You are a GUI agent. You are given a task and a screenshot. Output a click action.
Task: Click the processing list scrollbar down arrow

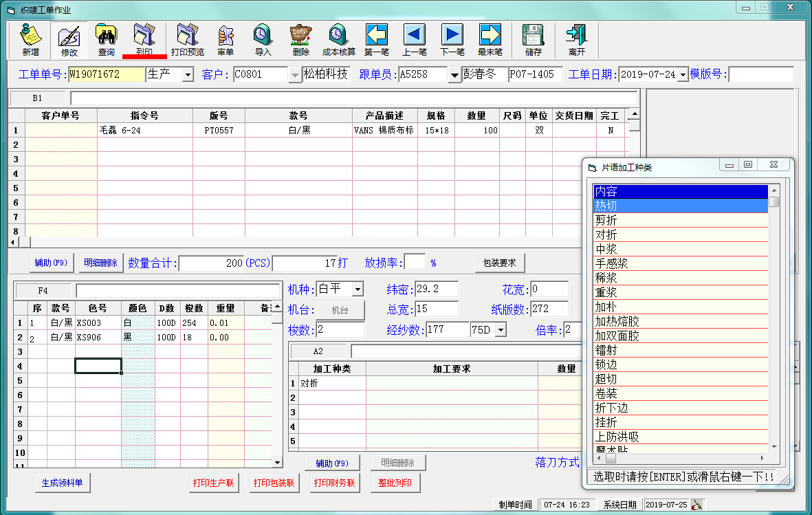(x=774, y=447)
